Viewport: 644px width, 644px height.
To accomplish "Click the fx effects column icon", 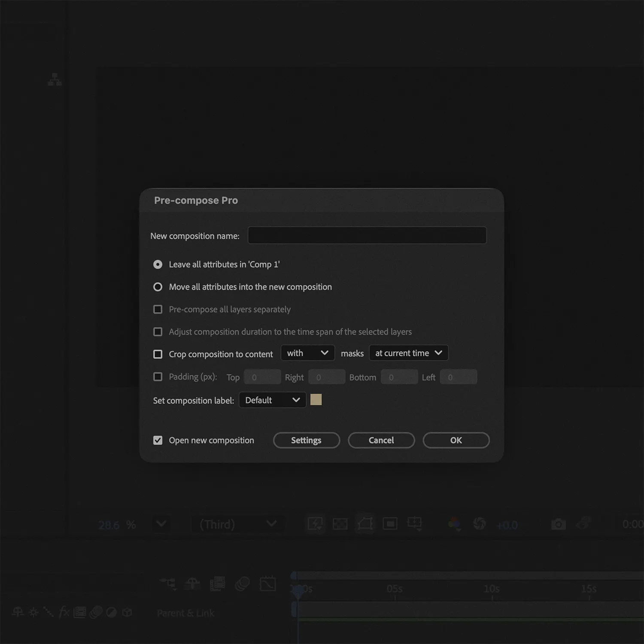I will tap(64, 612).
